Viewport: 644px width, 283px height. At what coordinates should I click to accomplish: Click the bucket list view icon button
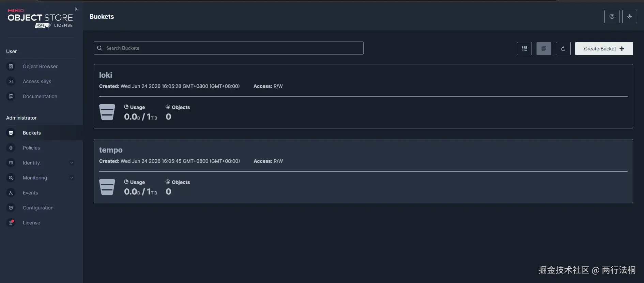[544, 49]
